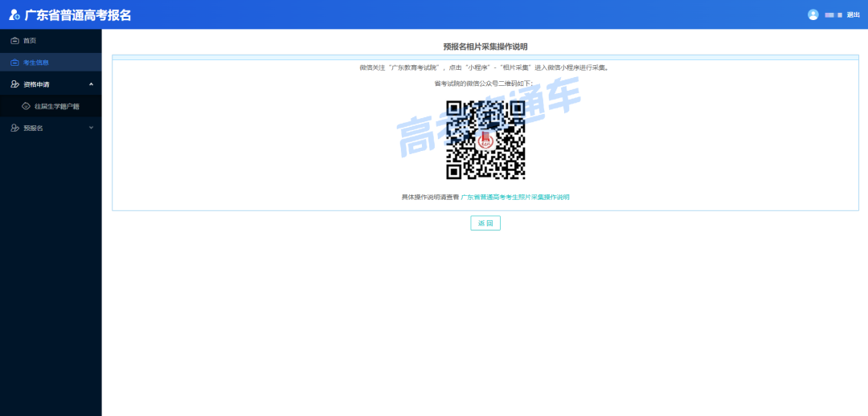
Task: Expand 预报名 with its chevron
Action: point(92,128)
